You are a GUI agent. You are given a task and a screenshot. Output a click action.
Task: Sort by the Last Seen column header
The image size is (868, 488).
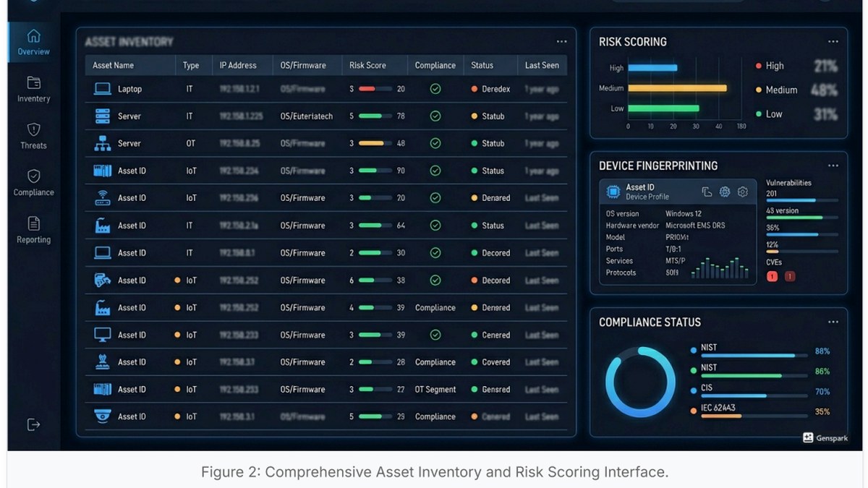point(542,65)
